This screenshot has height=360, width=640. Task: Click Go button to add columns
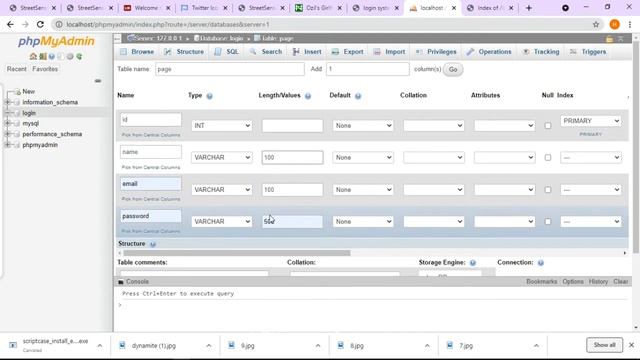pos(453,69)
